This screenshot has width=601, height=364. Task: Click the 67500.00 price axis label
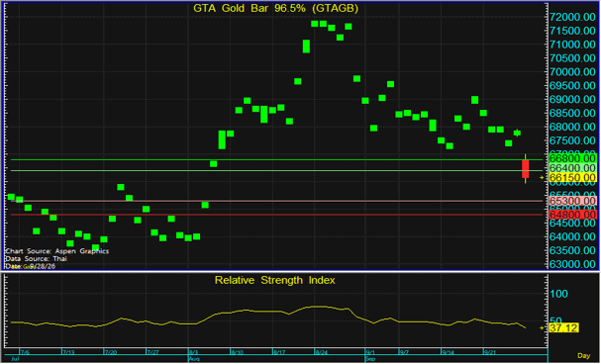point(572,140)
